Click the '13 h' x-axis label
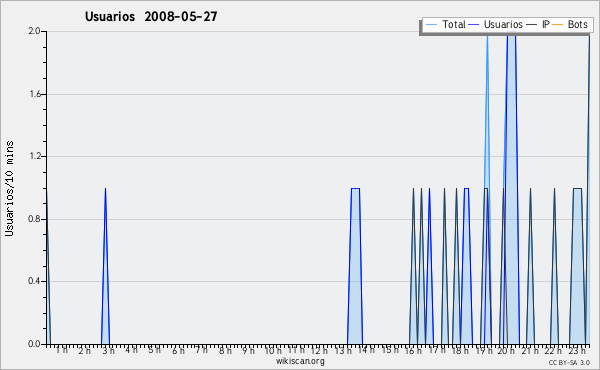The width and height of the screenshot is (600, 370). click(x=343, y=350)
